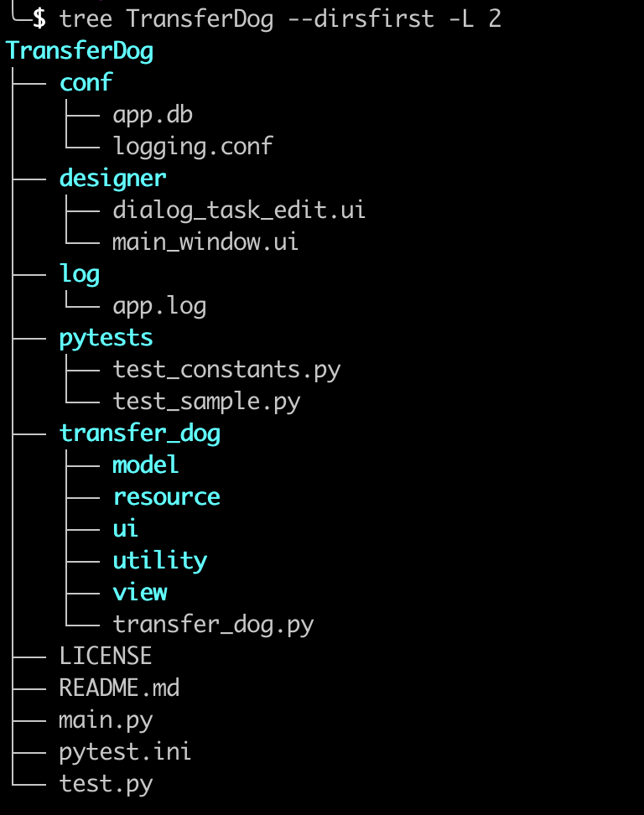
Task: Select the log directory entry
Action: [79, 274]
